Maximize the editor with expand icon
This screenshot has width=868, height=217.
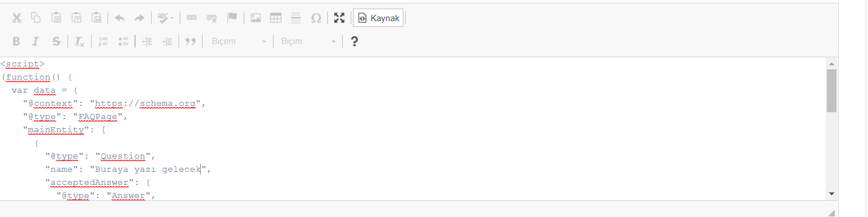(x=339, y=18)
